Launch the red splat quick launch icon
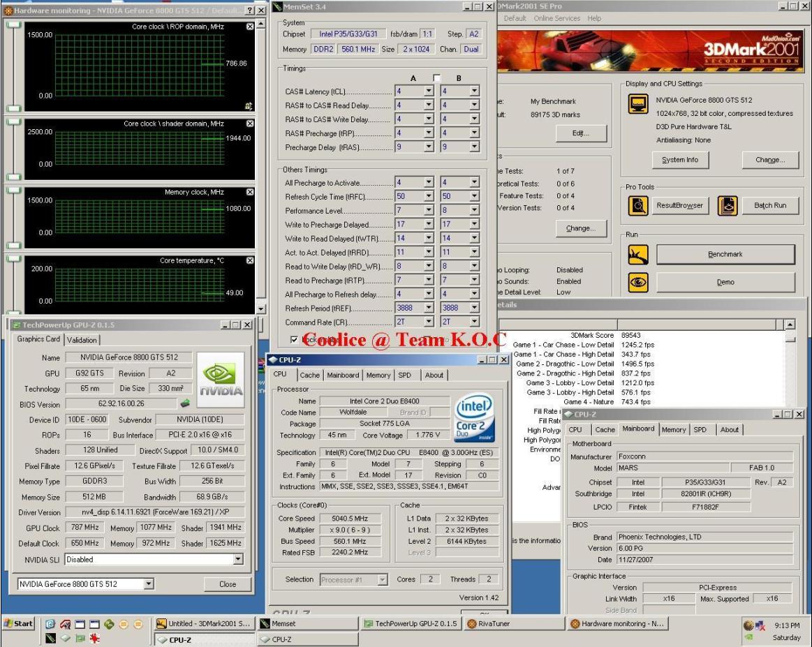Screen dimensions: 812x647 [94, 638]
